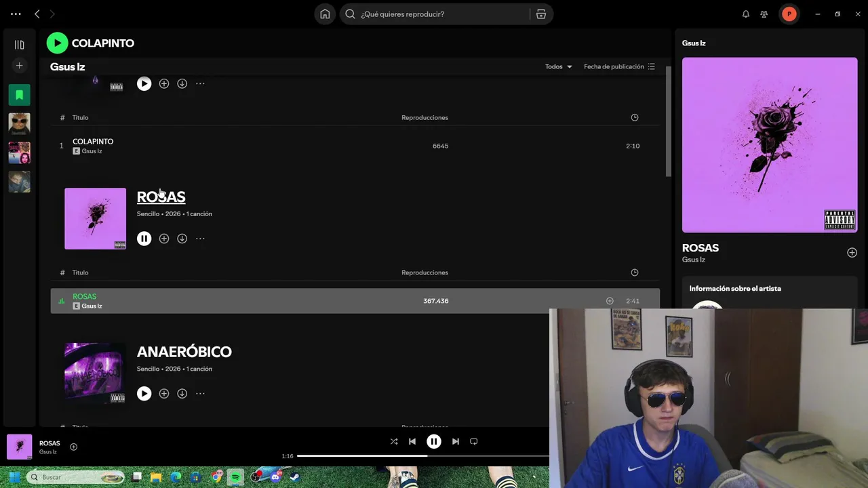
Task: Open Gsus Iz link under COLAPINTO track
Action: 92,151
